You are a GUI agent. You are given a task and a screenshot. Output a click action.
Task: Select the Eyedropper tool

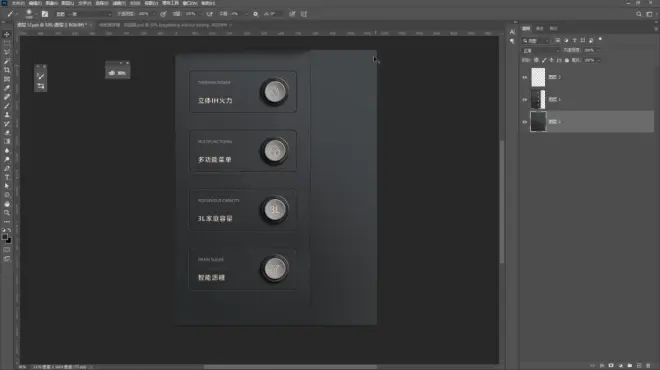(7, 88)
